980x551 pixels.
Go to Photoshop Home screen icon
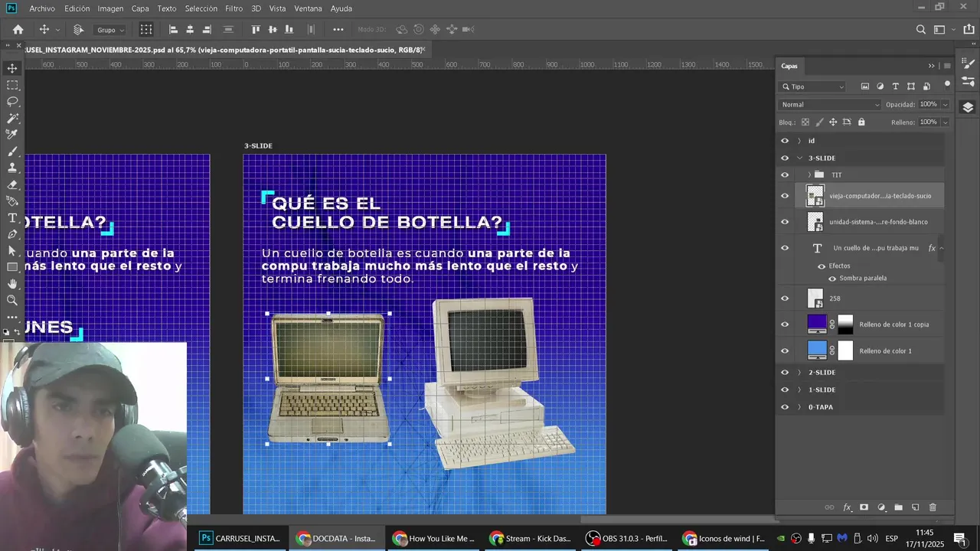[18, 30]
